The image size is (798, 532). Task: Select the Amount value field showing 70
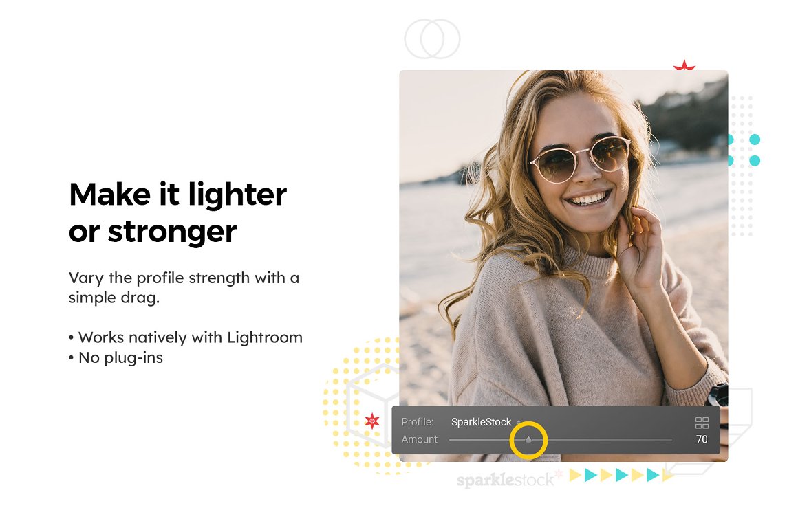(x=702, y=439)
